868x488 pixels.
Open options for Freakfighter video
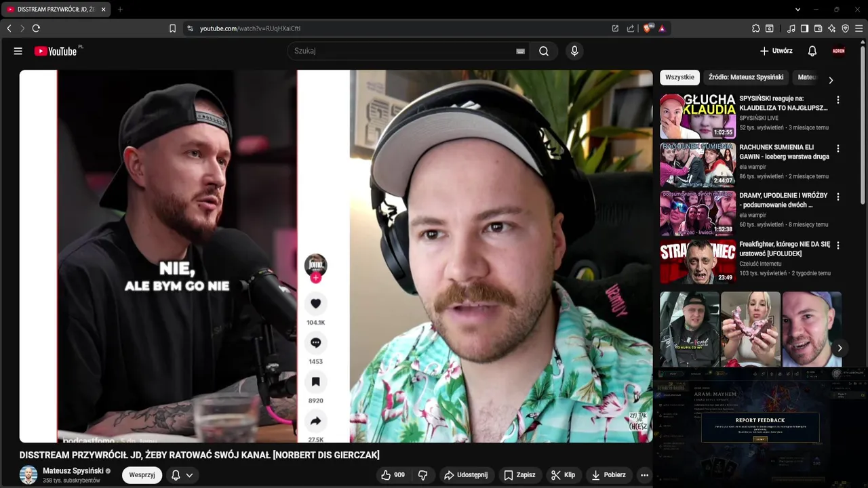point(837,245)
